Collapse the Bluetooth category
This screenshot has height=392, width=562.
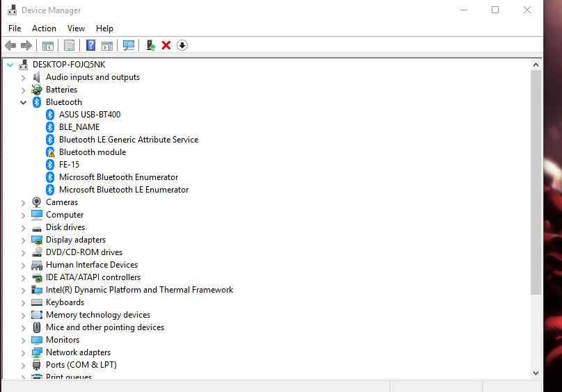[23, 102]
